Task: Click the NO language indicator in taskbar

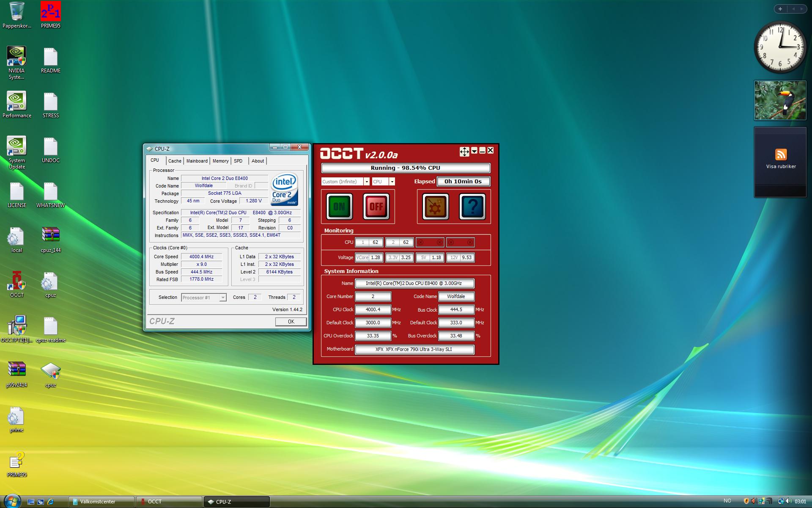Action: (x=727, y=501)
